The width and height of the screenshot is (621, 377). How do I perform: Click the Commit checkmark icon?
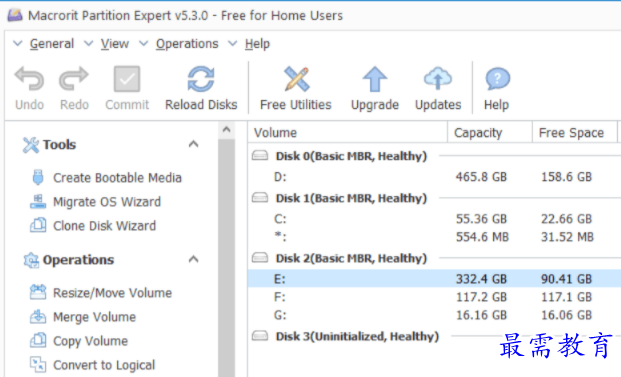click(x=127, y=78)
